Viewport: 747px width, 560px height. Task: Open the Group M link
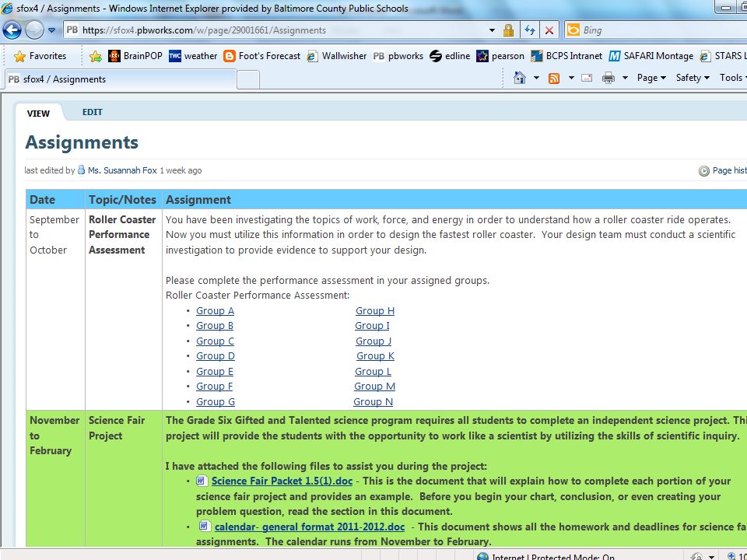pyautogui.click(x=374, y=387)
